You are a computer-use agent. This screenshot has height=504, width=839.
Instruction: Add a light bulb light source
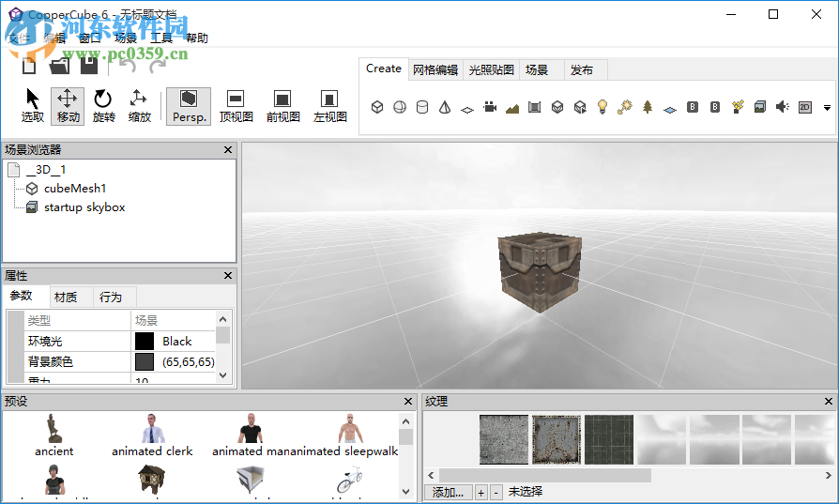click(x=603, y=107)
